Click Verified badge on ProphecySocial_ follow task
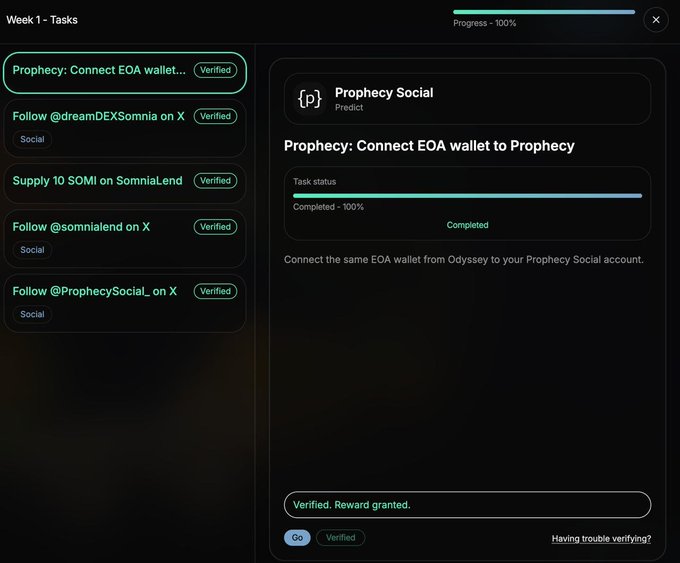Viewport: 680px width, 563px height. click(x=215, y=291)
